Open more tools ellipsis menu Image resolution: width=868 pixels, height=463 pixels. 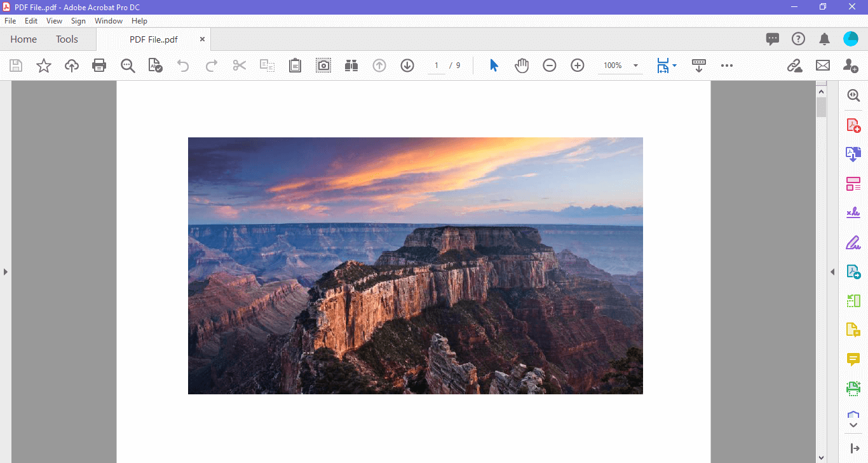point(727,66)
